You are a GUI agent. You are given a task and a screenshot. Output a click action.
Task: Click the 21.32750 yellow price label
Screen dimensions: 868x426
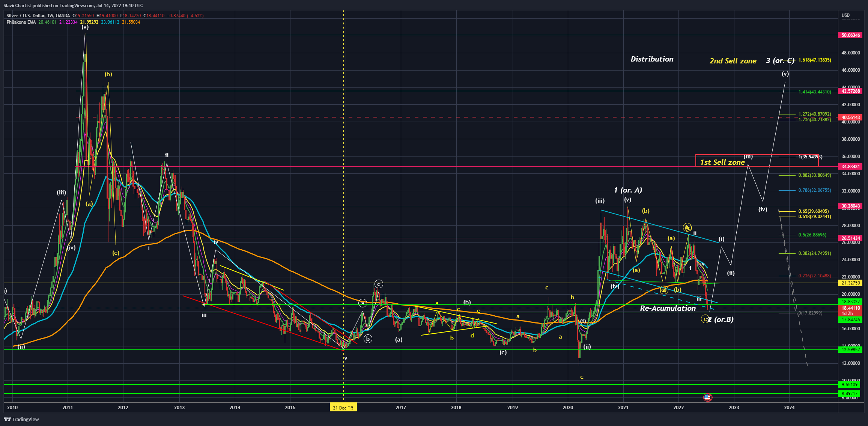[x=850, y=283]
